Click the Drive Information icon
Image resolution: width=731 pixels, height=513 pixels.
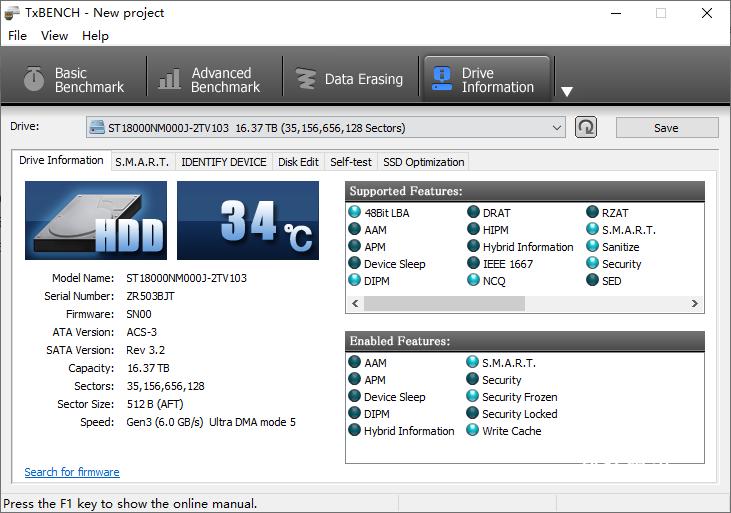coord(440,80)
